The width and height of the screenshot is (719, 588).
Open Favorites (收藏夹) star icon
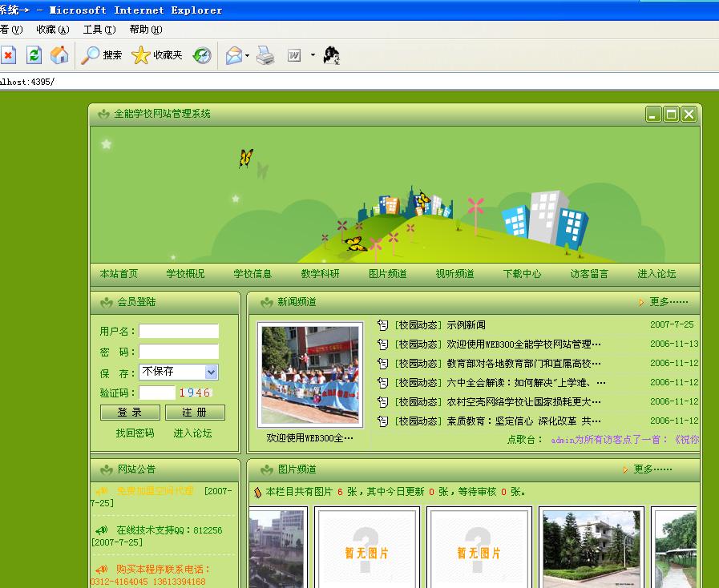point(141,55)
